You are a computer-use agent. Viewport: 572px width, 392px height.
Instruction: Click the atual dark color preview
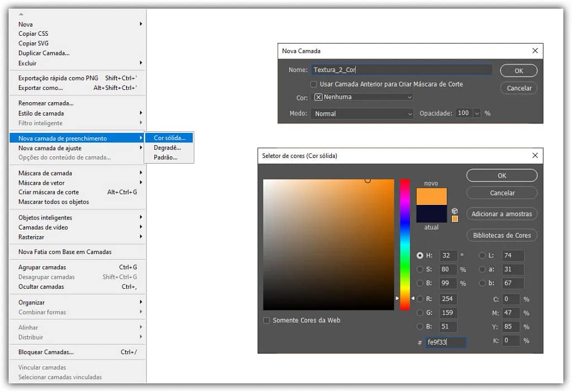pyautogui.click(x=432, y=214)
